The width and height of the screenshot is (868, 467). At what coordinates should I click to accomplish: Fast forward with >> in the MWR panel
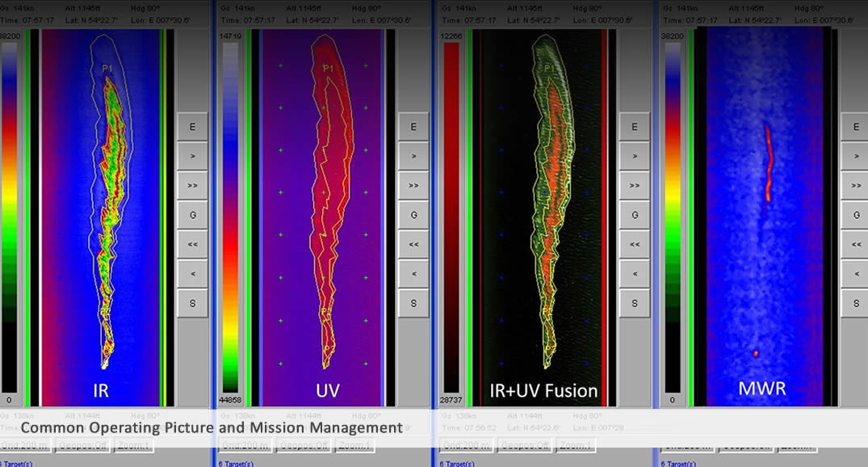coord(855,186)
